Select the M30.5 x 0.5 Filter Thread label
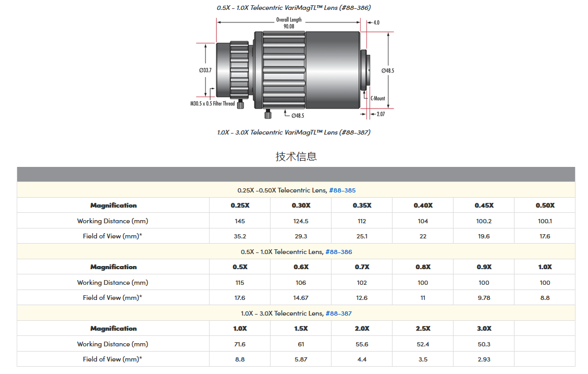 (212, 104)
